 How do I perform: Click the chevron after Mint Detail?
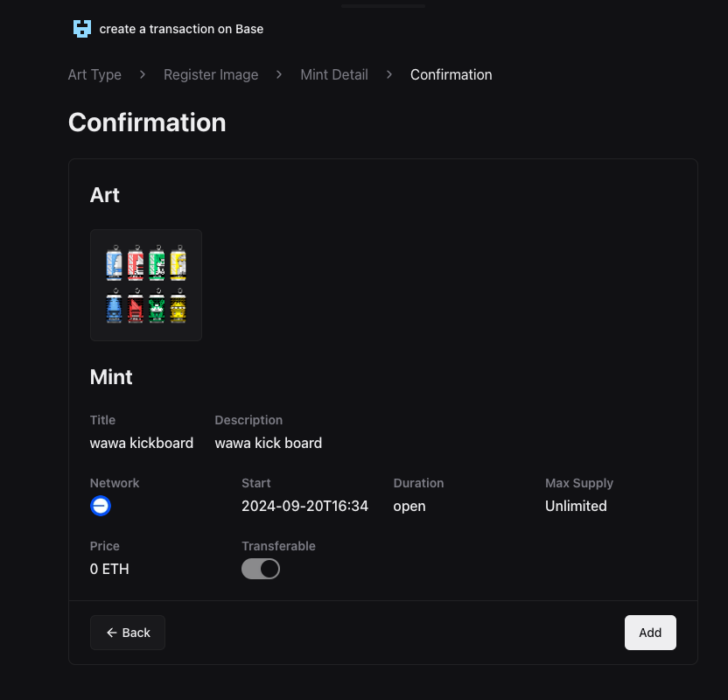click(x=388, y=74)
